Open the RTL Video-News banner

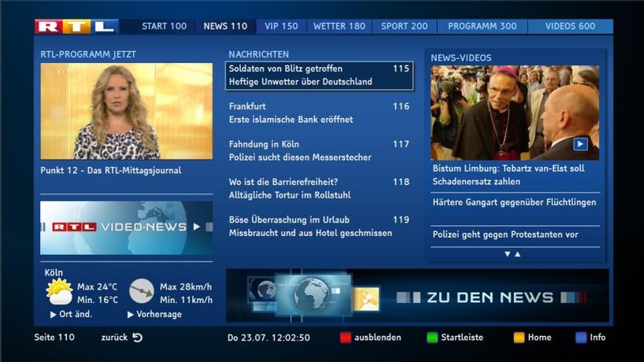point(127,227)
